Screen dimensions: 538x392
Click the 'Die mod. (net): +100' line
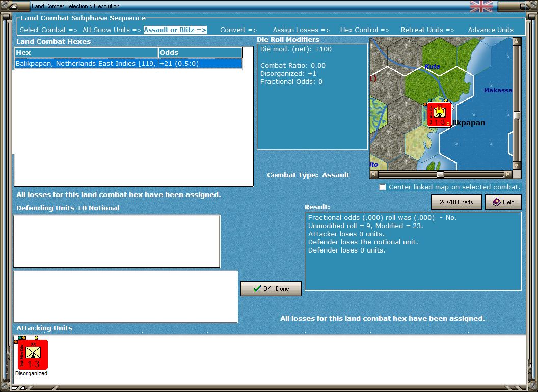(x=296, y=49)
